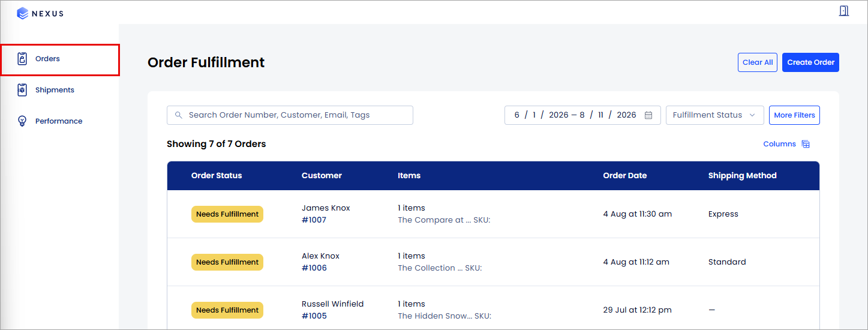Click the logout door icon

coord(844,11)
